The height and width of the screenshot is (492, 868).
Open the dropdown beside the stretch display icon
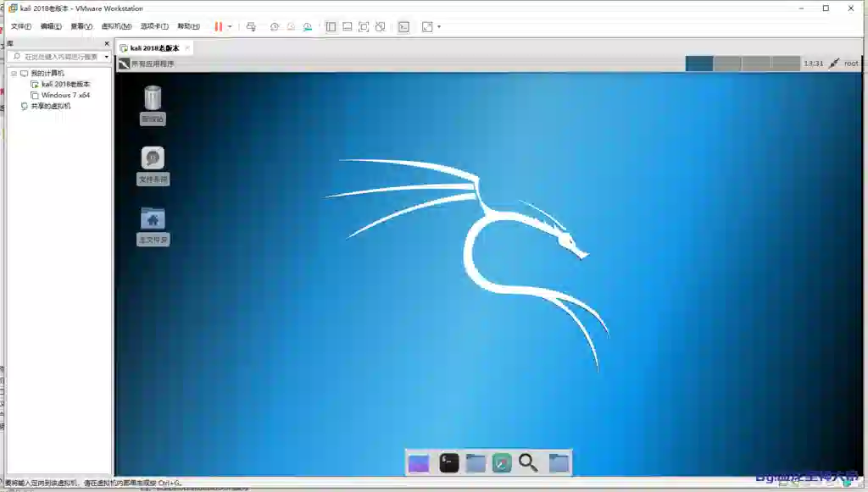(x=439, y=26)
